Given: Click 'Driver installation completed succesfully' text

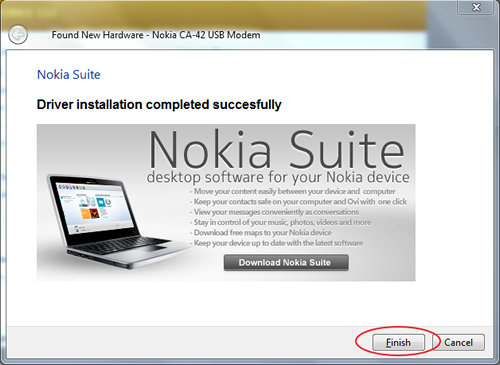Looking at the screenshot, I should (x=159, y=105).
